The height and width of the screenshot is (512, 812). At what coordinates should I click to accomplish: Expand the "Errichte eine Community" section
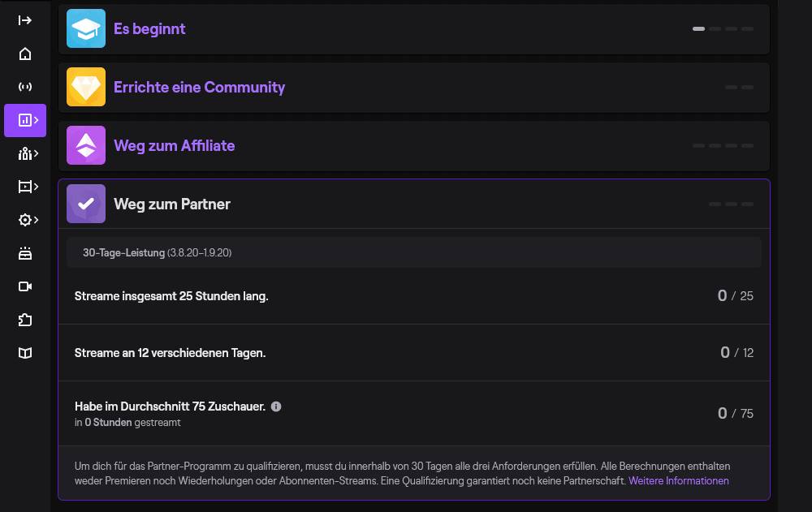click(x=199, y=88)
